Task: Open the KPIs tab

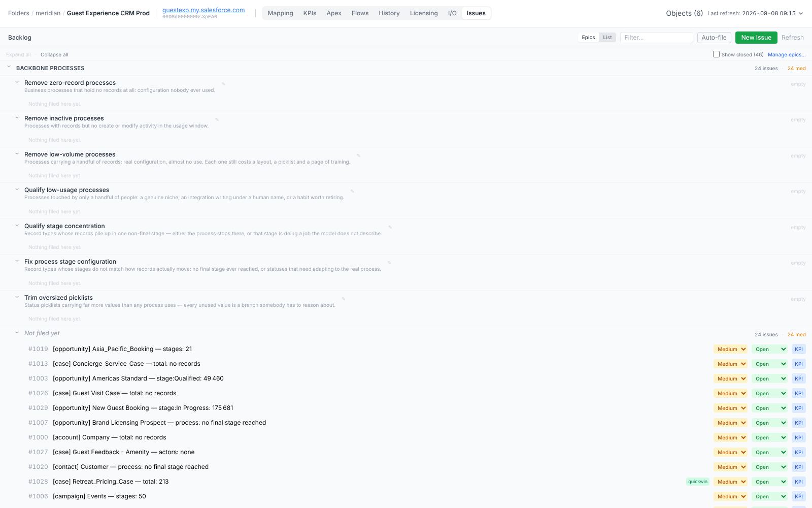Action: pos(310,13)
